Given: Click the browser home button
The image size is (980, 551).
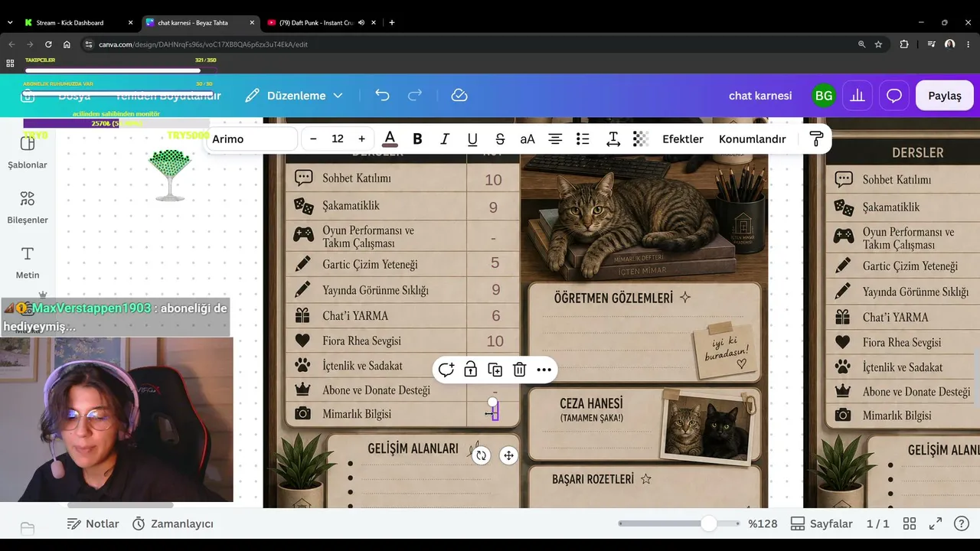Looking at the screenshot, I should (67, 44).
